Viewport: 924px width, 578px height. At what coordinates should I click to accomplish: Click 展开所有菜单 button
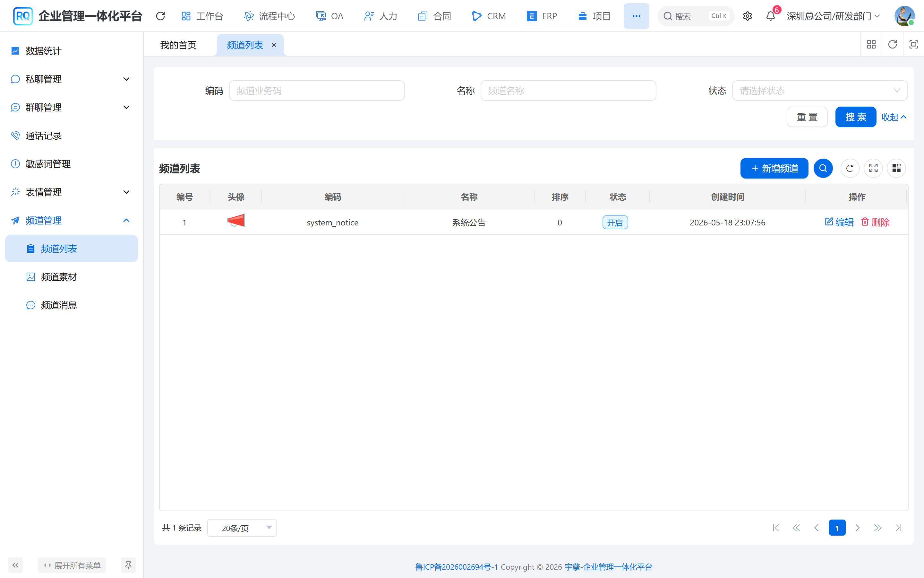pos(72,565)
